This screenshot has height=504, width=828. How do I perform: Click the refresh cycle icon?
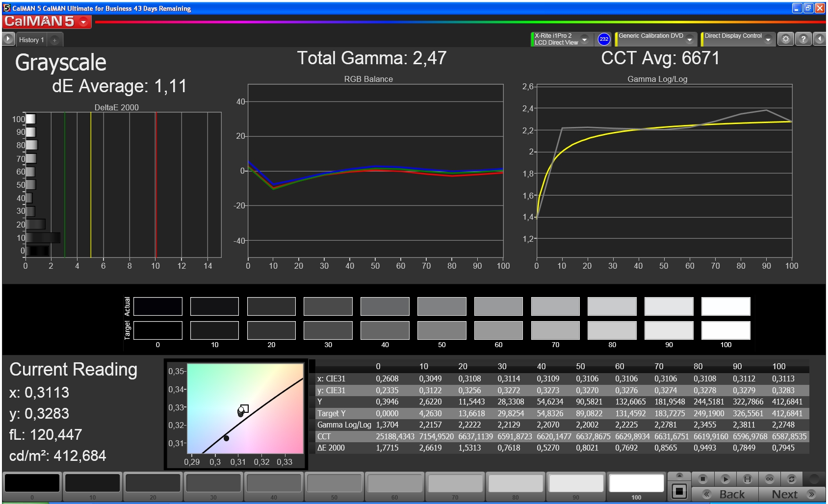click(791, 479)
